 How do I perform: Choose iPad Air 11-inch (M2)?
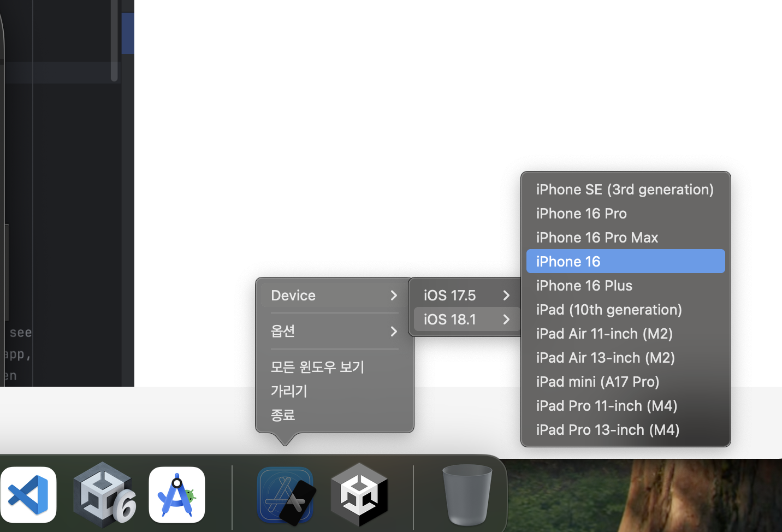click(626, 334)
